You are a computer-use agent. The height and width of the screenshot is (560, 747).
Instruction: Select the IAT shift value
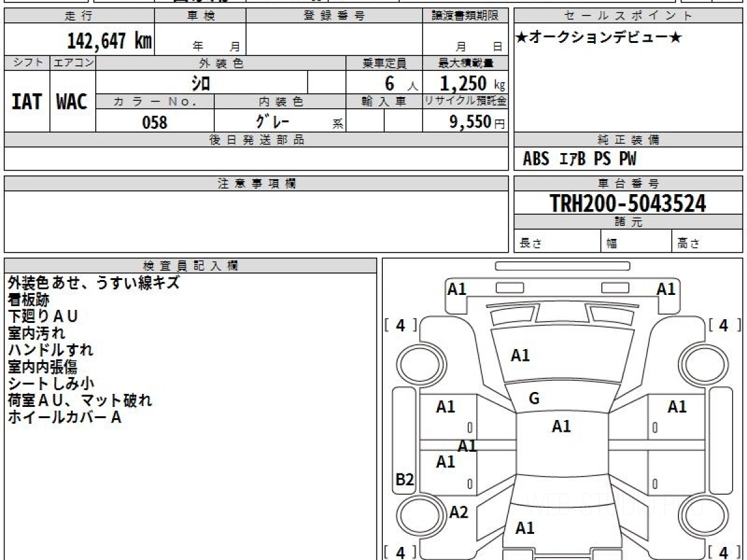(27, 102)
